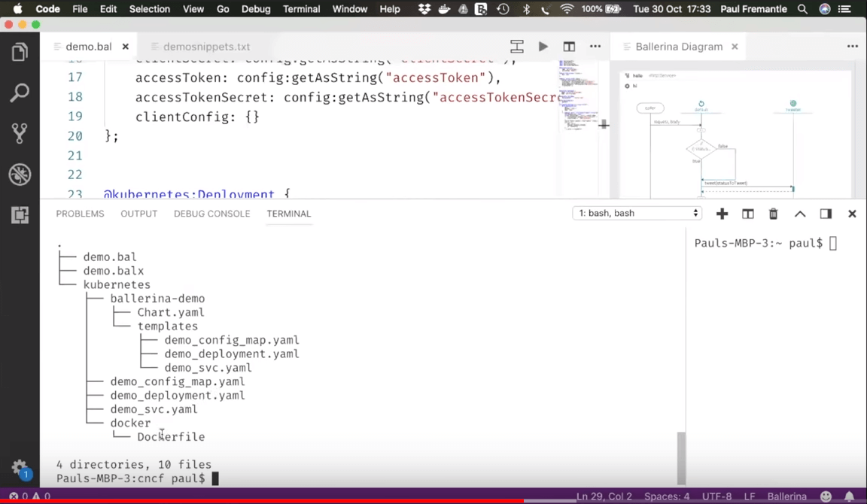
Task: Create a new terminal with the plus icon
Action: pos(722,214)
